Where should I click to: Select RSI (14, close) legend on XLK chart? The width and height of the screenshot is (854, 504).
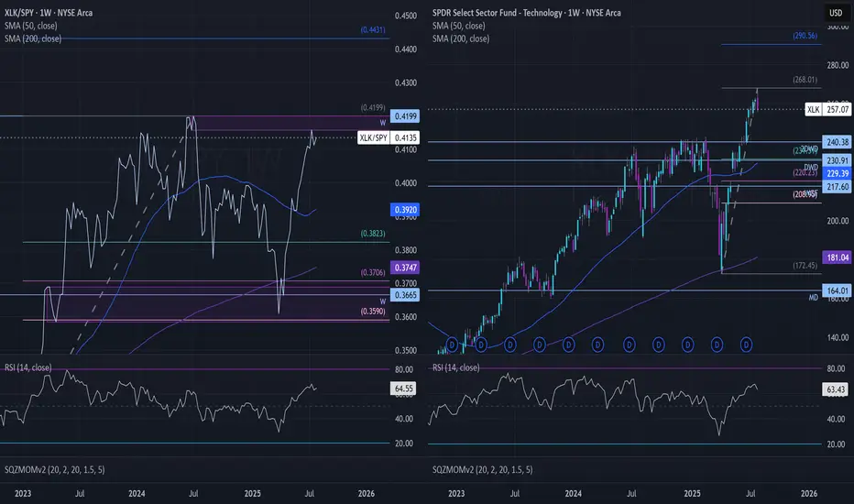pos(456,367)
